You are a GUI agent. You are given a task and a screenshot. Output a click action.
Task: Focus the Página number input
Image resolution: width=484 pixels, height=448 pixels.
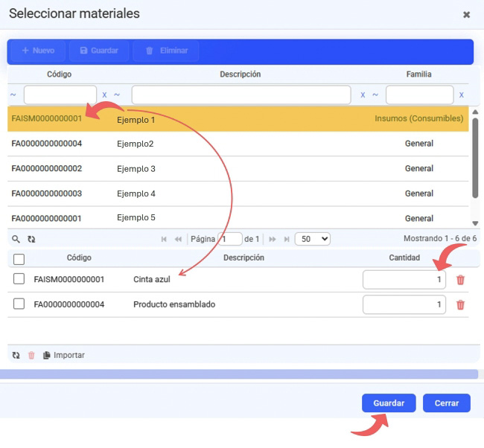click(230, 239)
